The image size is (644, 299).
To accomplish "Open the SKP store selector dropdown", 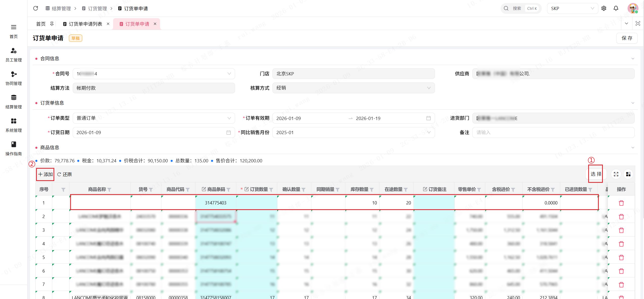I will (572, 8).
